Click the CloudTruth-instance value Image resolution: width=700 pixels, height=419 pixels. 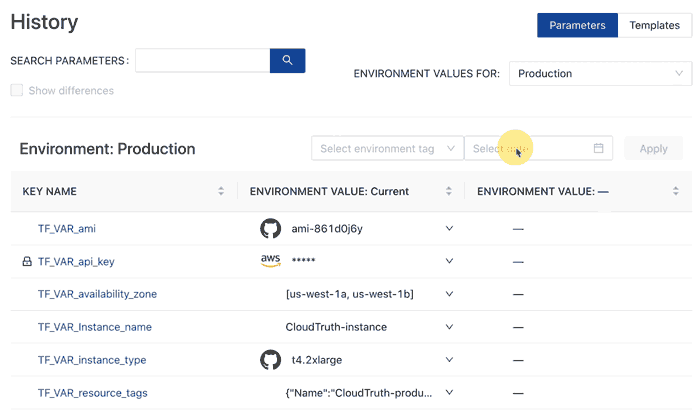tap(336, 327)
